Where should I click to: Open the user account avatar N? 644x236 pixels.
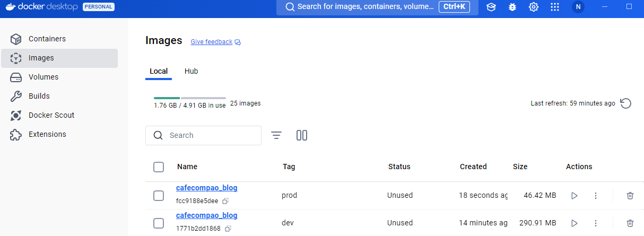578,7
